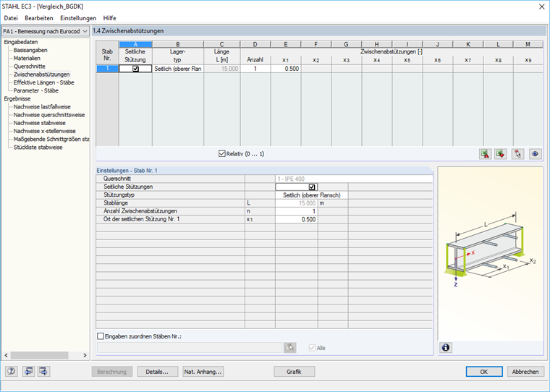550x392 pixels.
Task: Click the Querschnitt value 1 - IPE 400
Action: (x=355, y=179)
